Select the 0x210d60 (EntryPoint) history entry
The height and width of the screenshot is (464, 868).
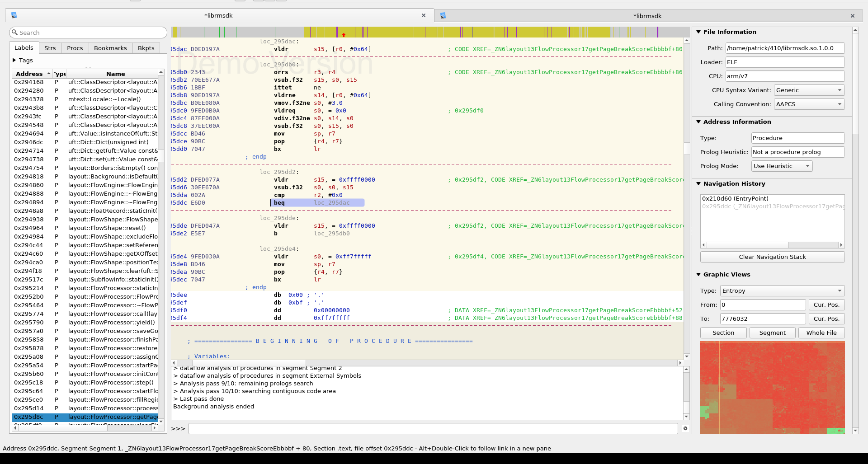[735, 199]
